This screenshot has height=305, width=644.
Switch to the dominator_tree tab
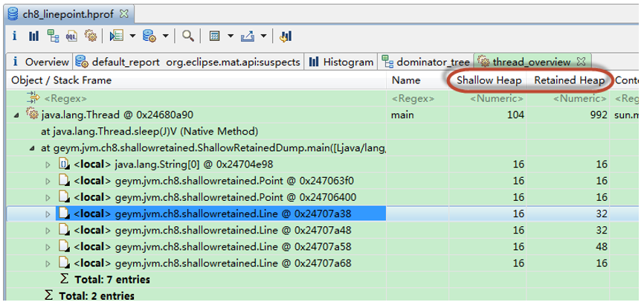click(x=426, y=62)
